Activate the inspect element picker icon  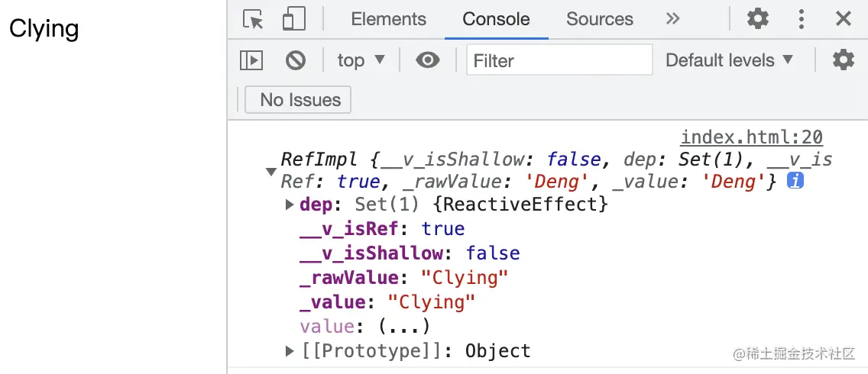click(253, 19)
